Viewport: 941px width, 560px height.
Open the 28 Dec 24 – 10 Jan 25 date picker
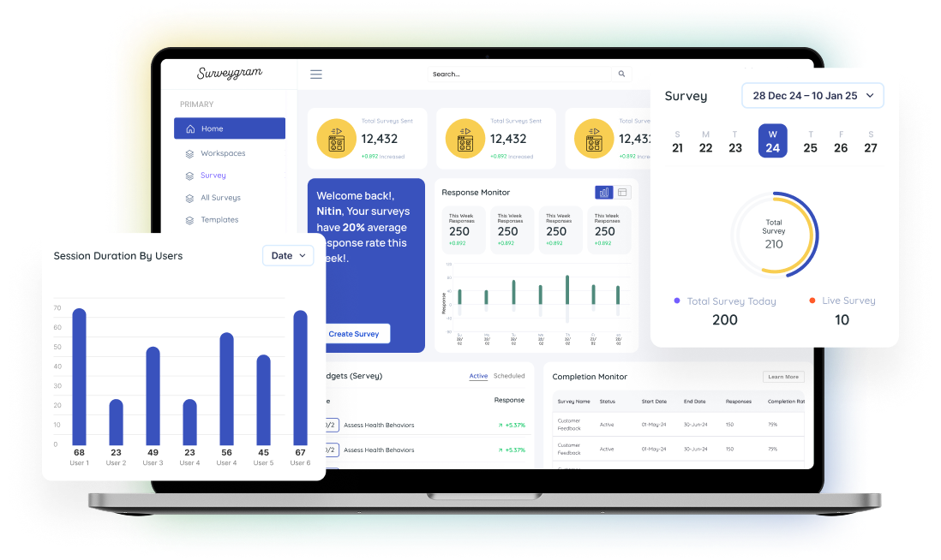click(812, 95)
